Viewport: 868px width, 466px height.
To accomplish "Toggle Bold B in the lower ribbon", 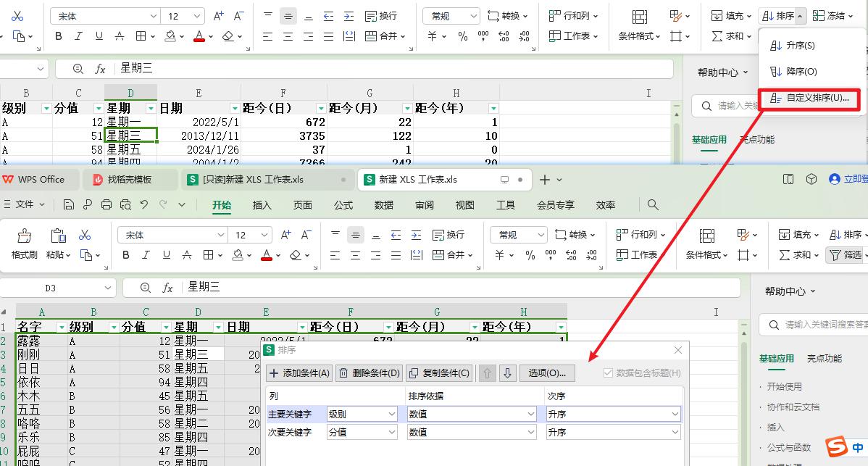I will tap(126, 255).
